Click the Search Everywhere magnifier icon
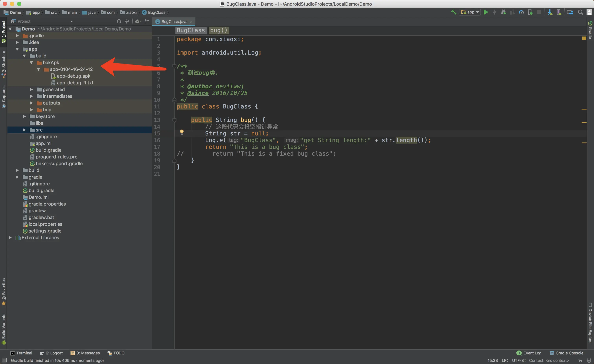 tap(580, 12)
